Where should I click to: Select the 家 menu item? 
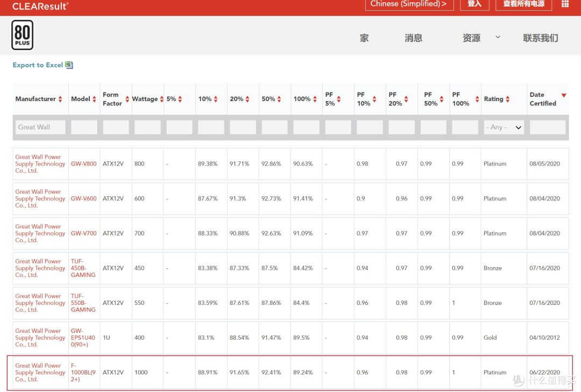click(x=364, y=38)
